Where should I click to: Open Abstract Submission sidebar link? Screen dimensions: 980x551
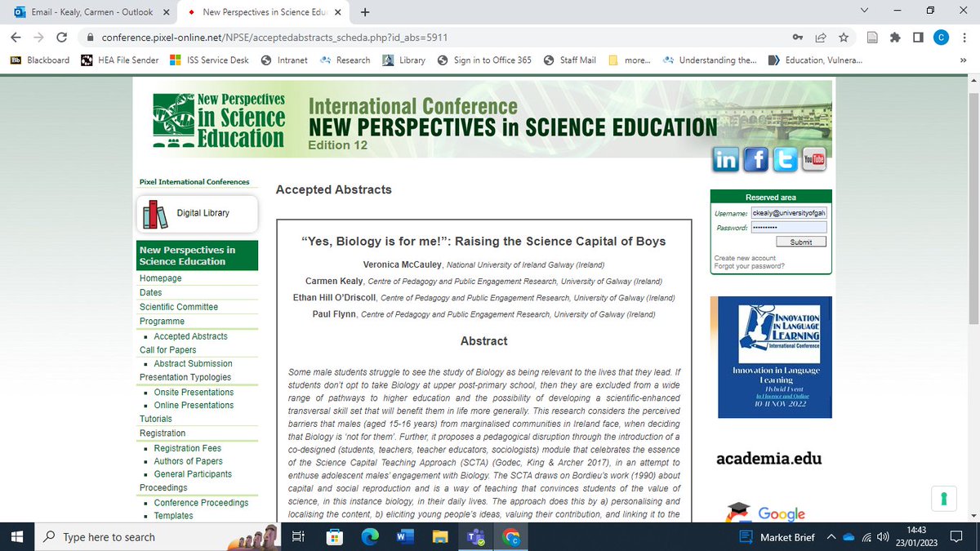coord(193,363)
